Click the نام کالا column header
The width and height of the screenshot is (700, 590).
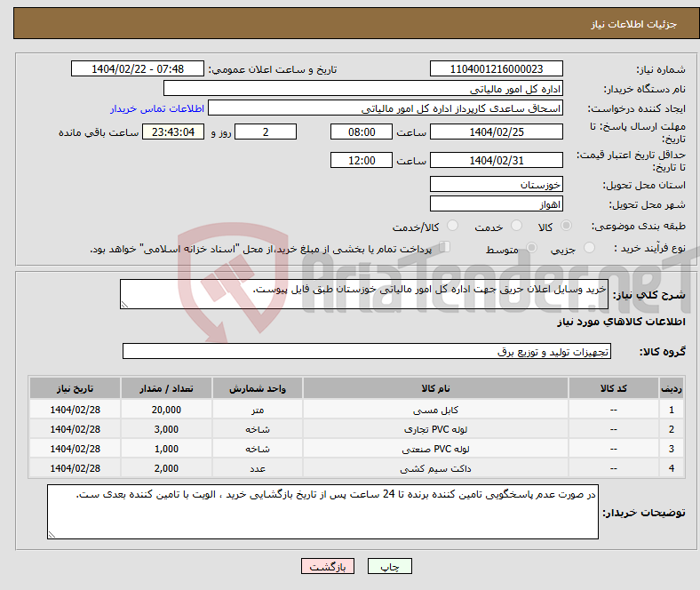click(435, 388)
